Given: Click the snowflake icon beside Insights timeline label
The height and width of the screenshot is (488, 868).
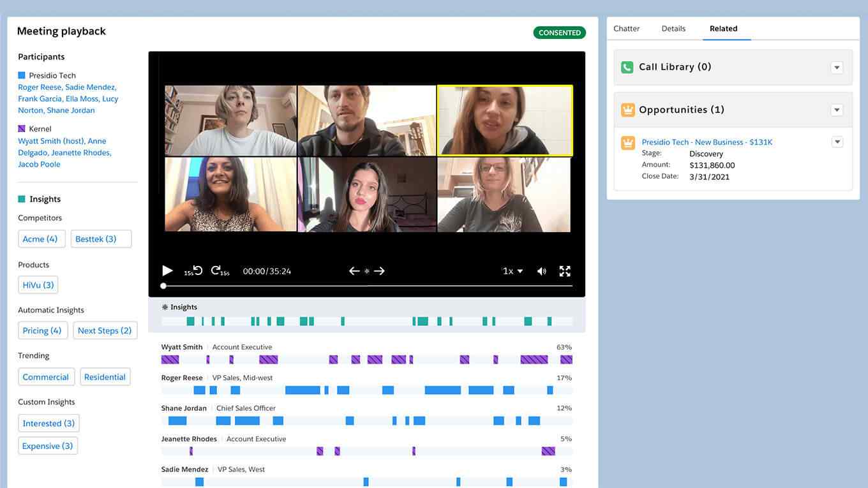Looking at the screenshot, I should 165,307.
